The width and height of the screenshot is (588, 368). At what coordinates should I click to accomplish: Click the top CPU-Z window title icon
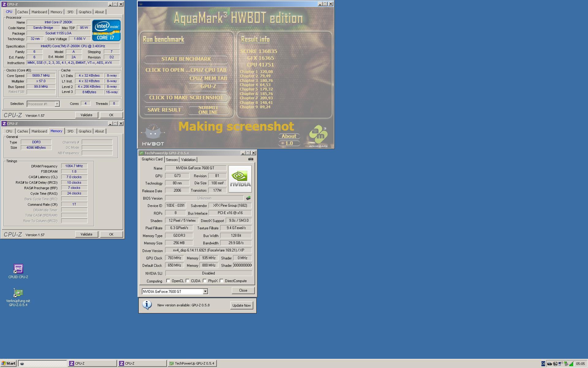tap(4, 4)
